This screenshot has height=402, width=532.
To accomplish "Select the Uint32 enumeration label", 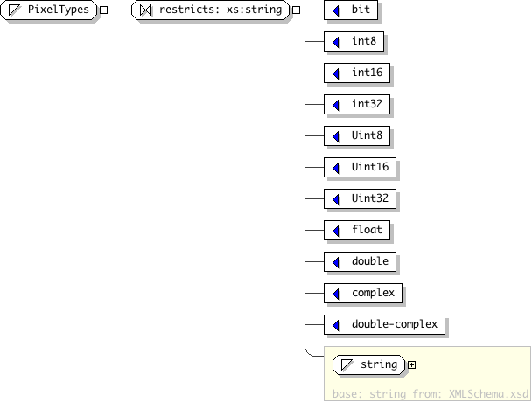I will [370, 198].
